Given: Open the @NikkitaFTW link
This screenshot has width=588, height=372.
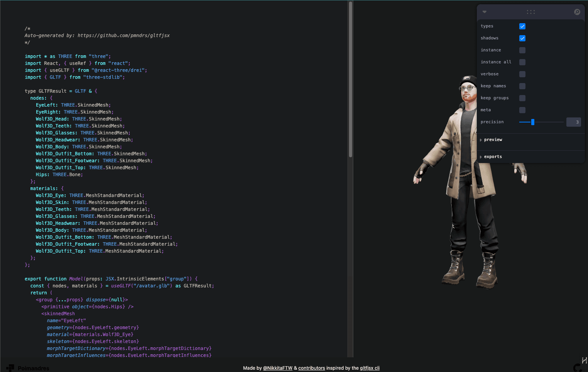Looking at the screenshot, I should click(278, 368).
